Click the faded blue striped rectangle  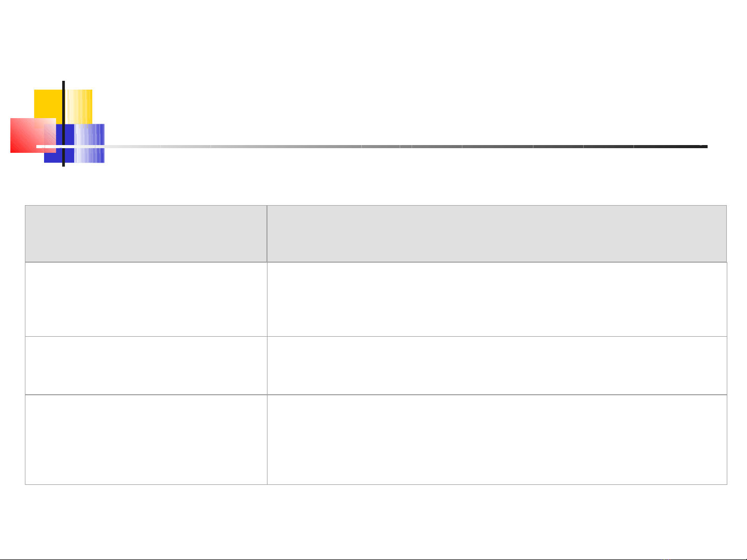[89, 143]
